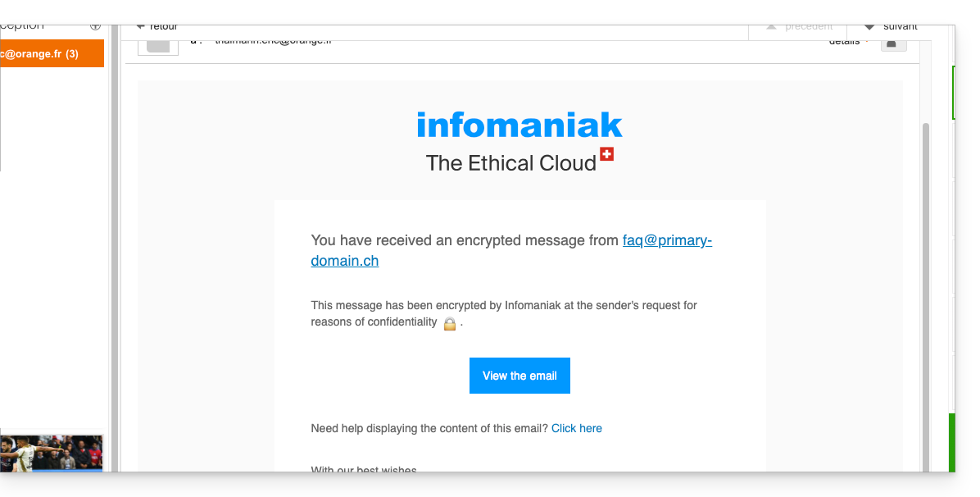Click the padlock emoji icon

point(449,323)
